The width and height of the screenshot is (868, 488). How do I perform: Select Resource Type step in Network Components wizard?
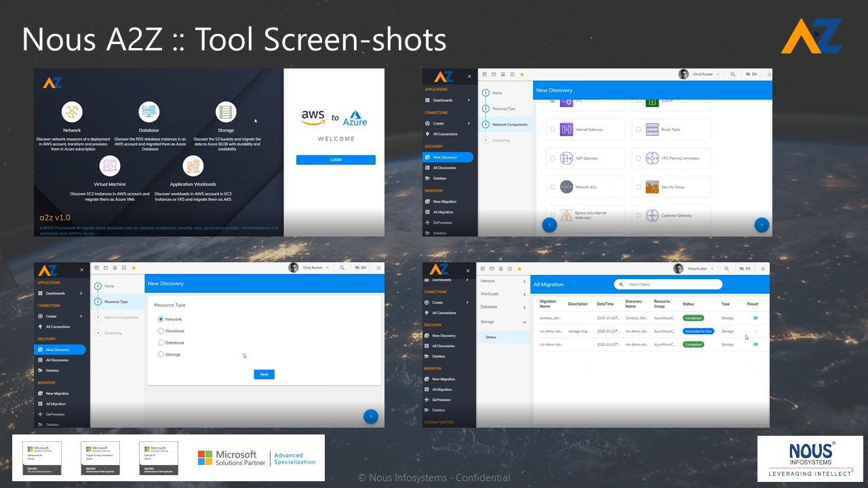(505, 108)
